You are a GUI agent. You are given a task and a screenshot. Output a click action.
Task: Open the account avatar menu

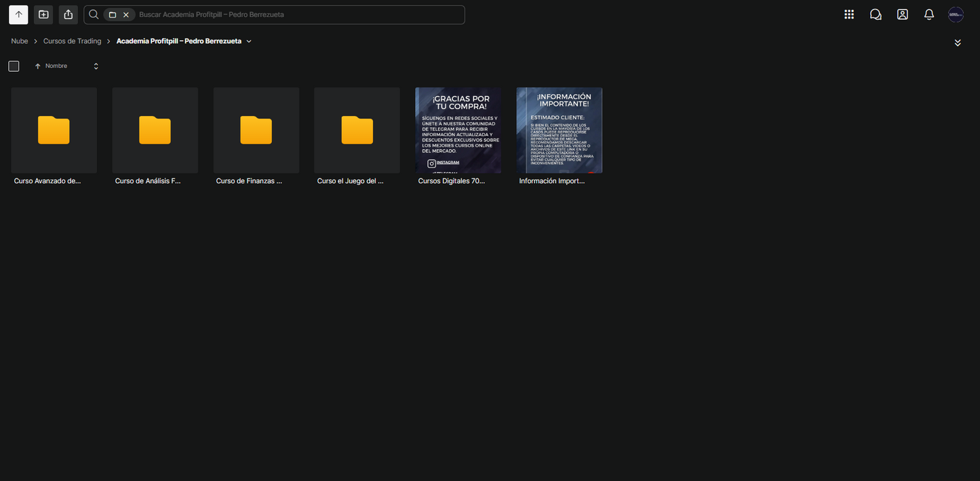pos(956,14)
